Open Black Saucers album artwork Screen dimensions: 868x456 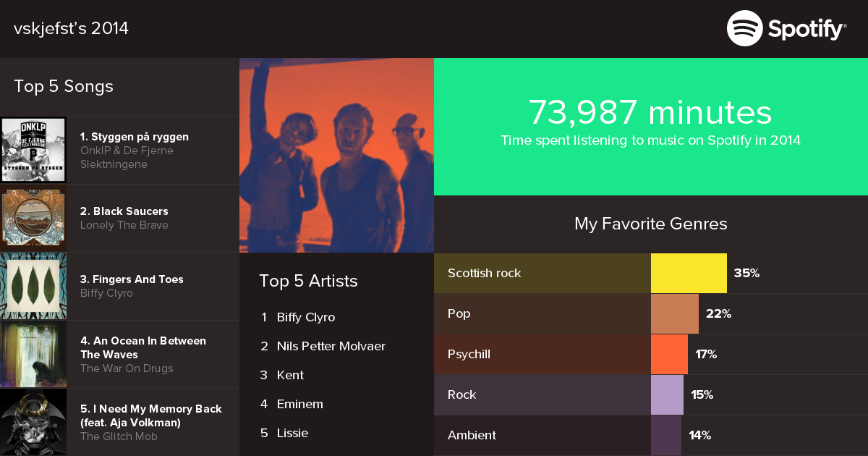click(x=33, y=218)
